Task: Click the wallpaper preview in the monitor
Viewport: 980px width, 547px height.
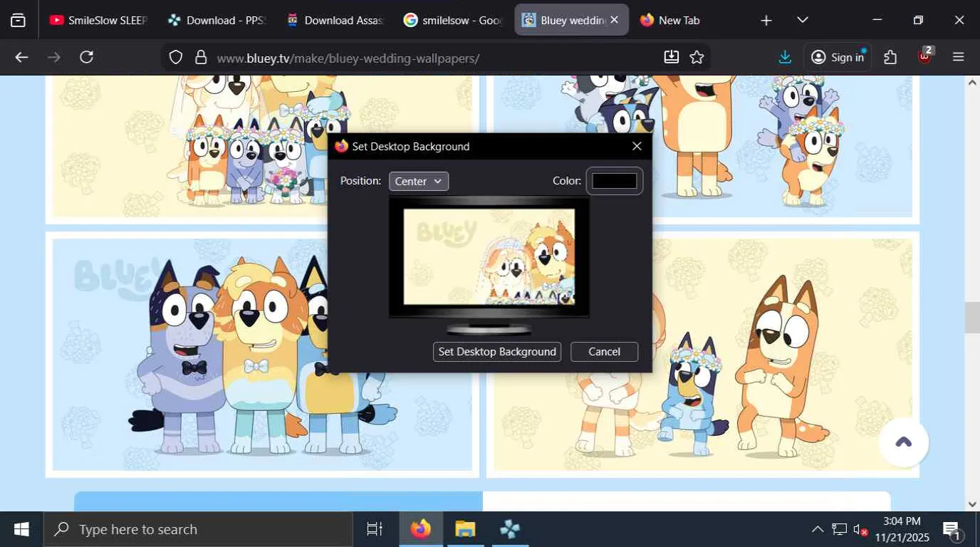Action: click(489, 256)
